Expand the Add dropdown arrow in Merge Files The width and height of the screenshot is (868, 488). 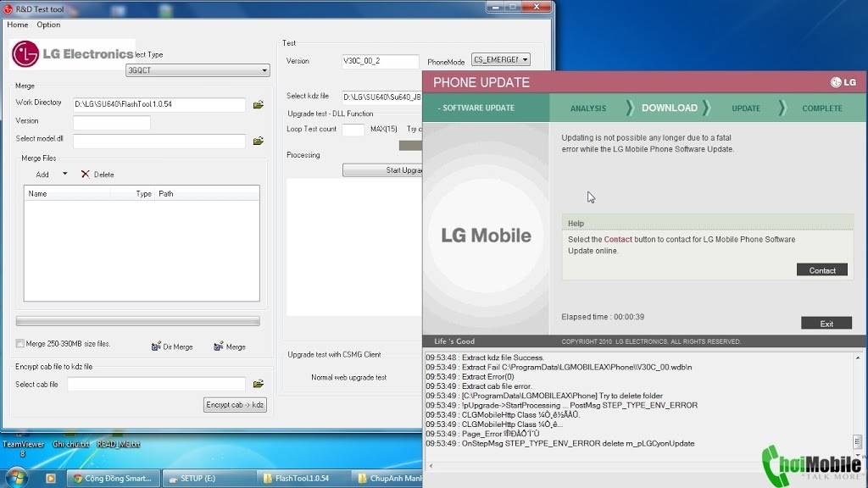[64, 174]
